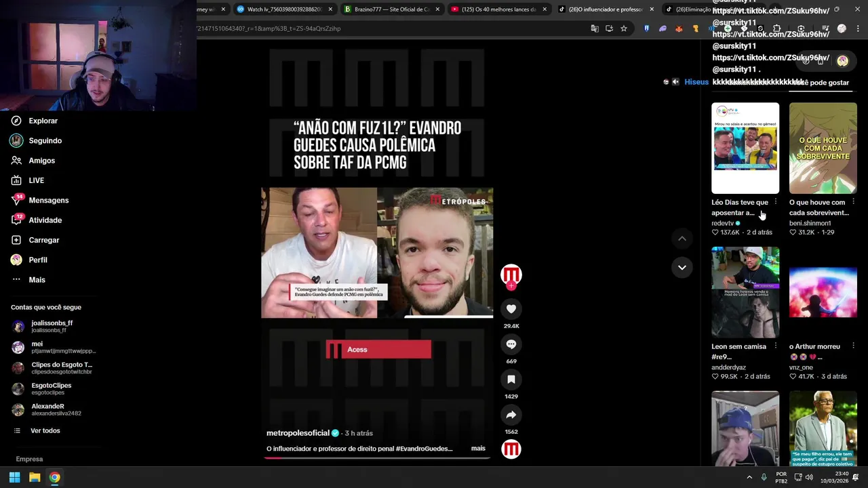Open followed account mei
The height and width of the screenshot is (488, 868).
coord(54,347)
